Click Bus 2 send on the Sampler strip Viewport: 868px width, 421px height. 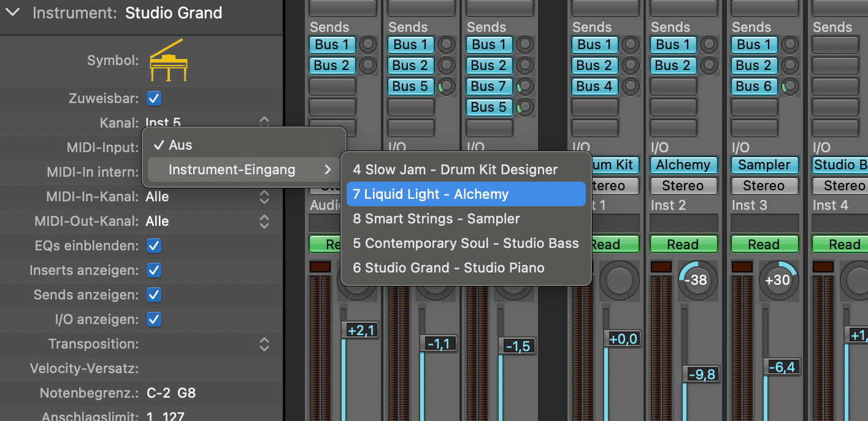[x=754, y=66]
